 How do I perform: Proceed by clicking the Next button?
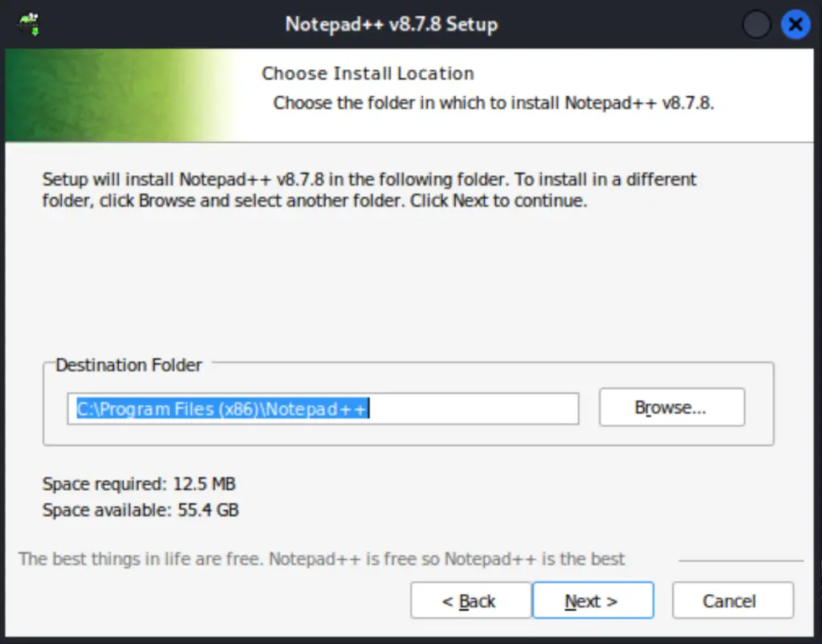(593, 600)
